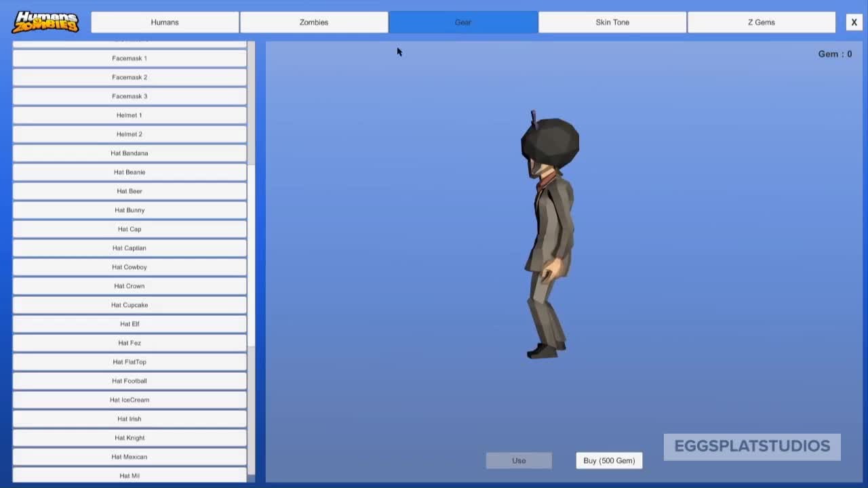Open the Zombies tab
This screenshot has height=488, width=868.
click(x=314, y=22)
